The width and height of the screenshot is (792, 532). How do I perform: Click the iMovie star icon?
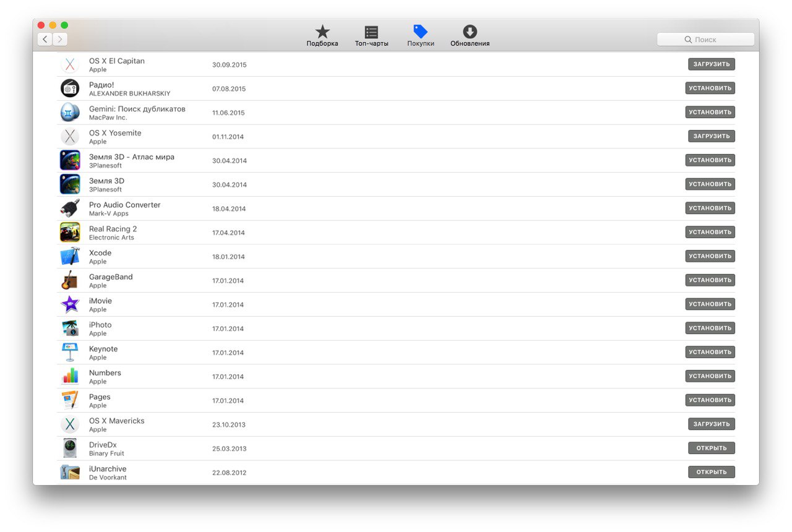[70, 304]
